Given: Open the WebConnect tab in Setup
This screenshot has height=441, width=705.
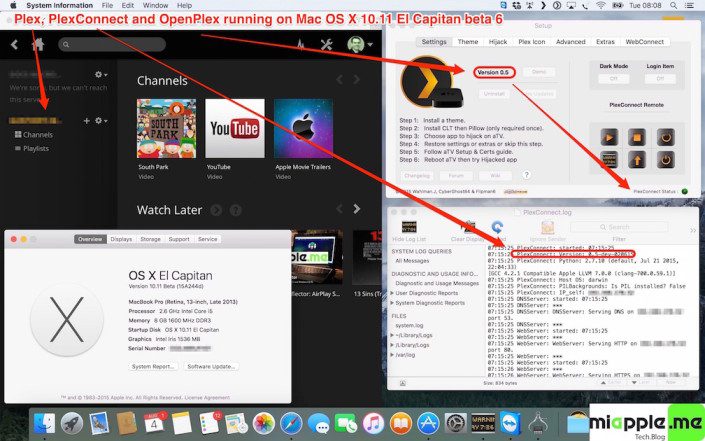Looking at the screenshot, I should [645, 42].
